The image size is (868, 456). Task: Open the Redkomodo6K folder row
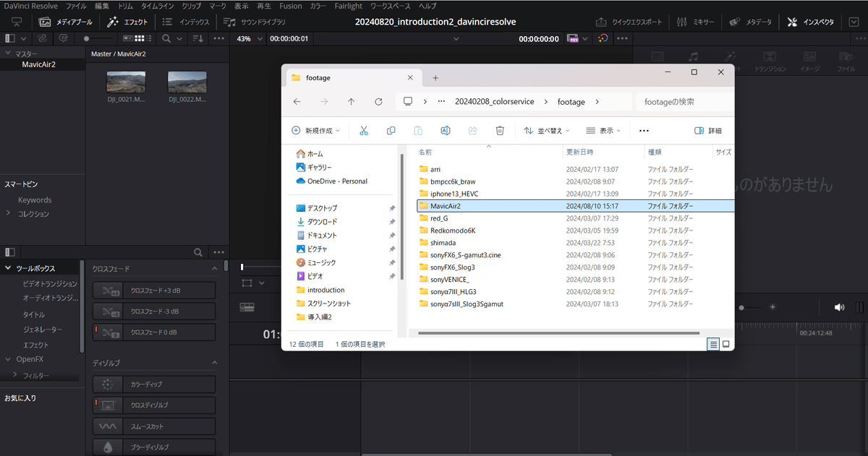(x=576, y=230)
